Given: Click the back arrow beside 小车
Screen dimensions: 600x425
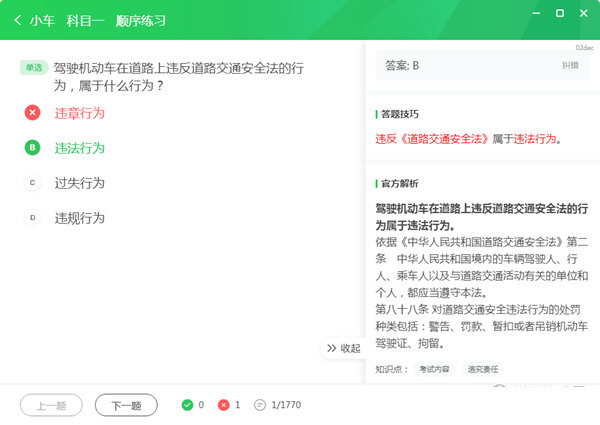Looking at the screenshot, I should 18,20.
